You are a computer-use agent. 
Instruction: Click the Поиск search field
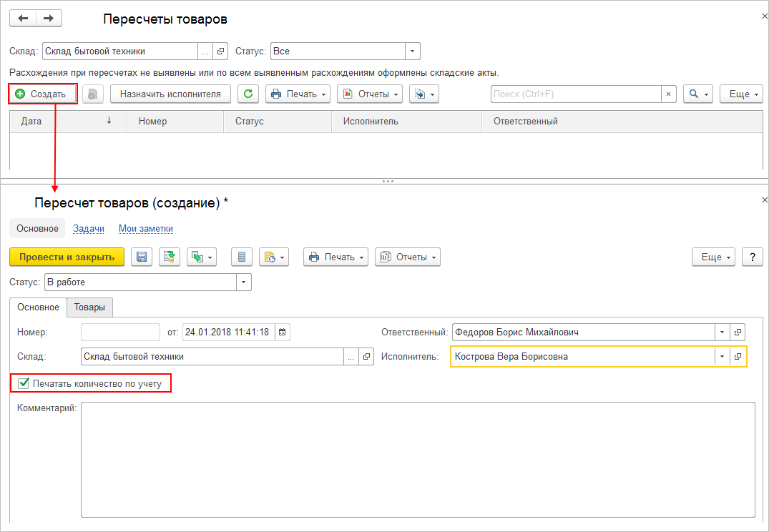pos(577,94)
